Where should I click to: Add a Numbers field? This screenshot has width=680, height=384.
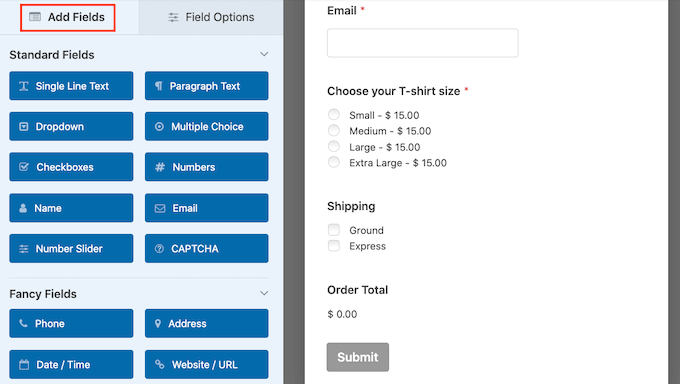[x=206, y=167]
